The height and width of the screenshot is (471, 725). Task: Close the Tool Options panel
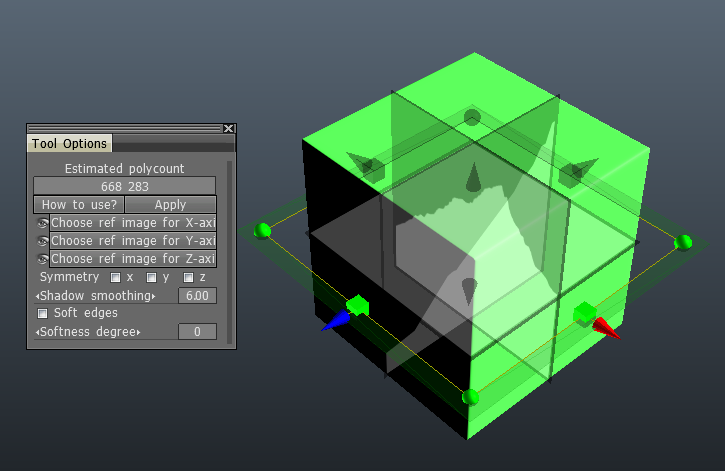coord(228,128)
